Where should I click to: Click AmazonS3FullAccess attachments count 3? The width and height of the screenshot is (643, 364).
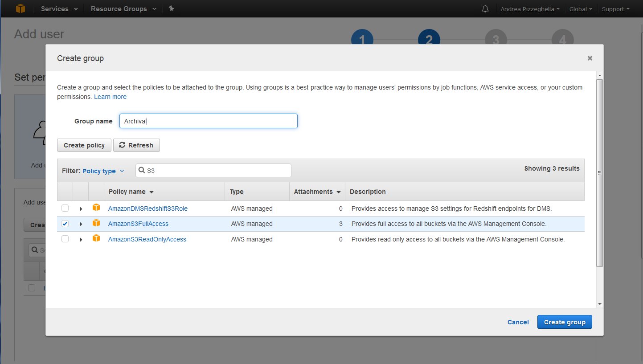(x=341, y=224)
